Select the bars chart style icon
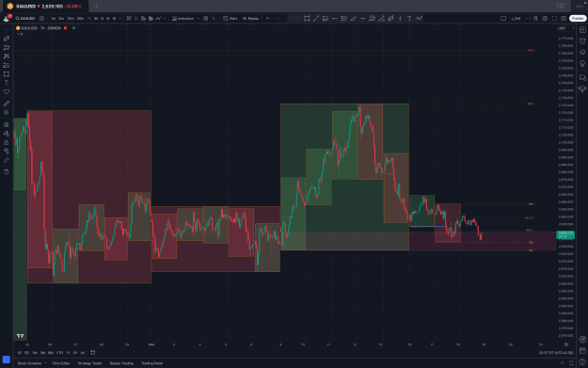588x368 pixels. pyautogui.click(x=129, y=19)
